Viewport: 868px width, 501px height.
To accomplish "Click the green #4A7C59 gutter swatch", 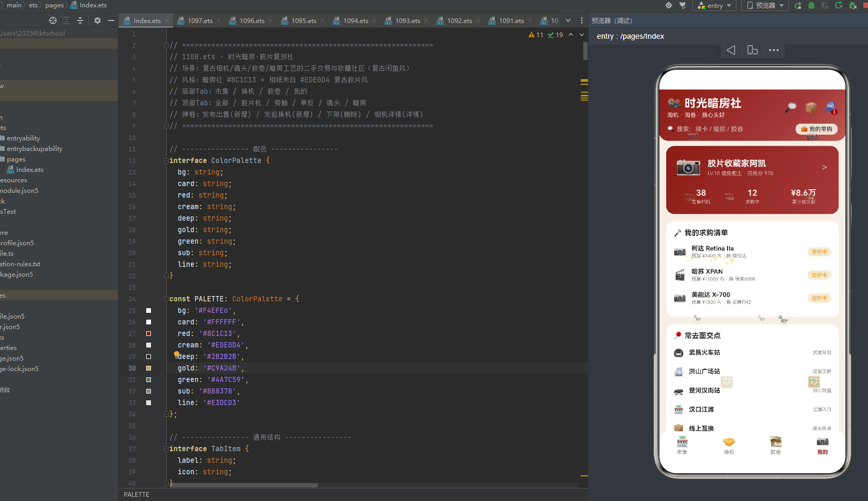I will tap(148, 380).
